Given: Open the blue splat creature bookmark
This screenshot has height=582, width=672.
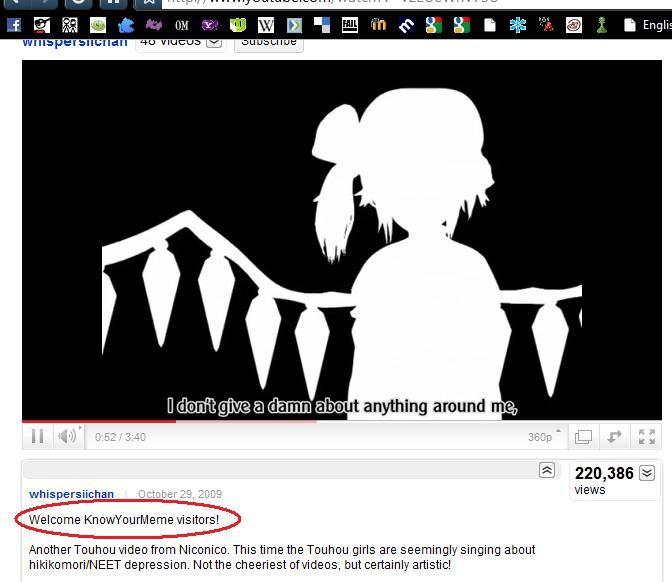Looking at the screenshot, I should (126, 25).
